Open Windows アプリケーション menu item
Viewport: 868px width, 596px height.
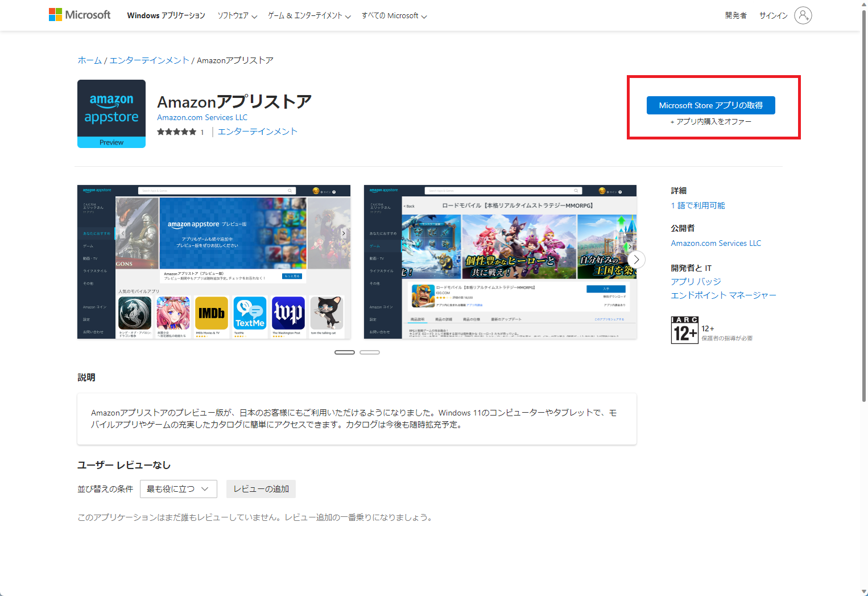166,15
